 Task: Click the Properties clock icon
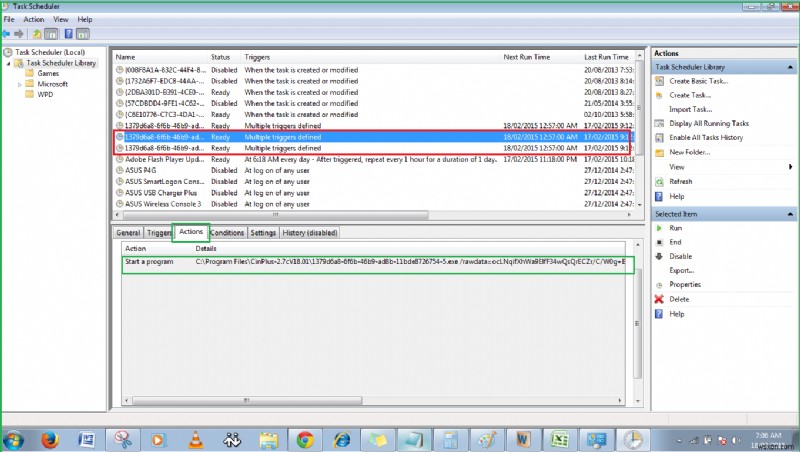pyautogui.click(x=659, y=285)
